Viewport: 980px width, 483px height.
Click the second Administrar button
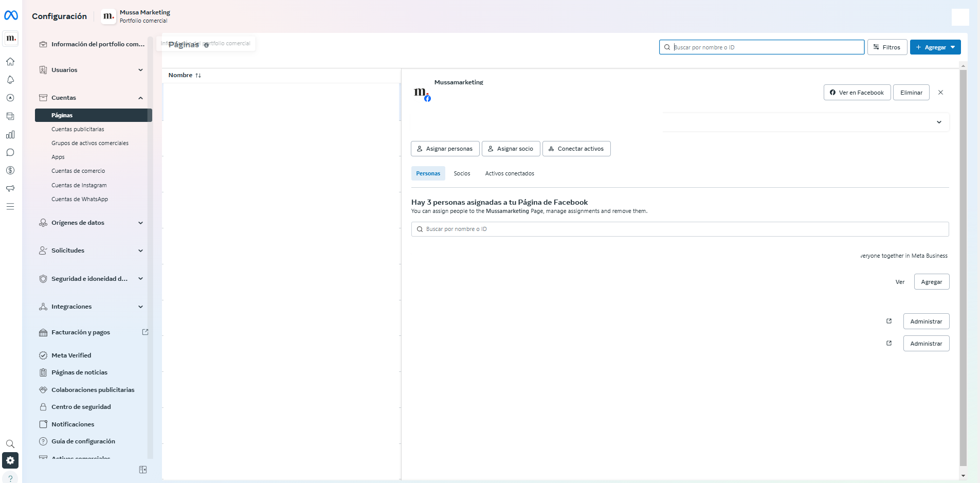pyautogui.click(x=926, y=344)
